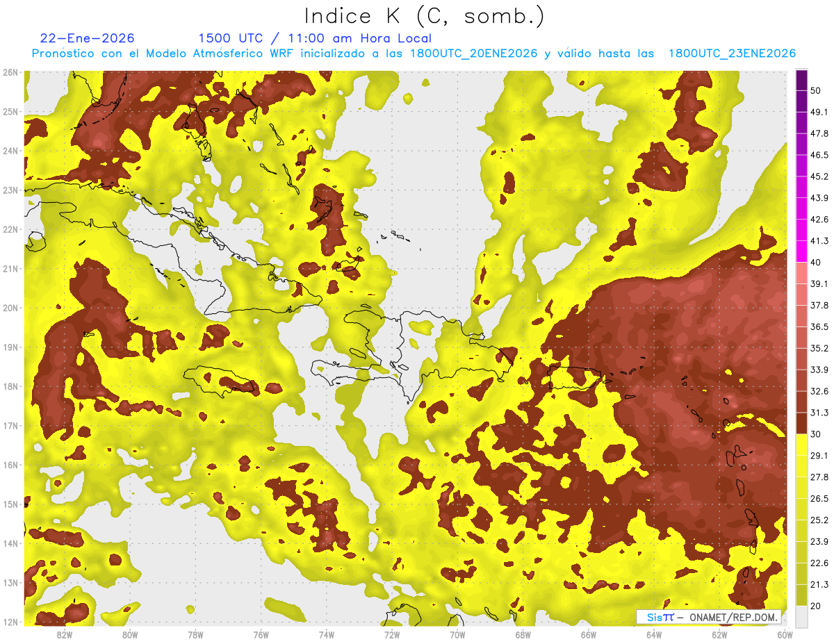Screen dimensions: 834x644
Task: Click the colorbar label "25.2"
Action: 819,520
